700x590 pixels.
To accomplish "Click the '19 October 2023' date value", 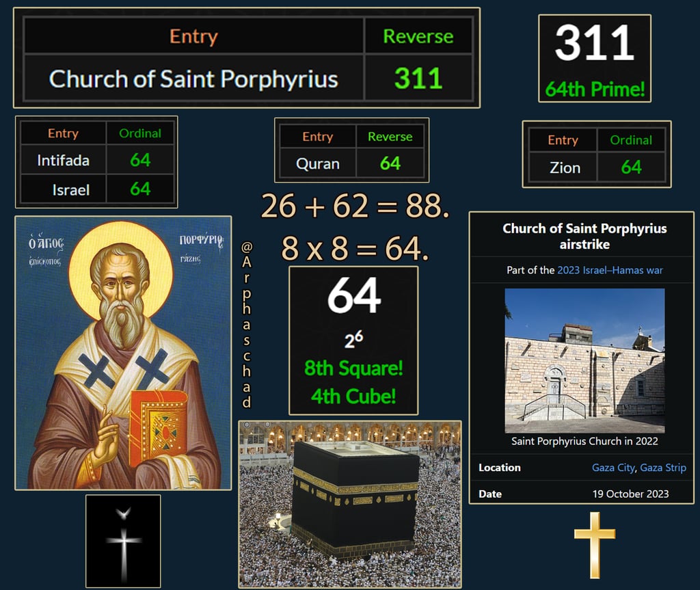I will pos(630,494).
